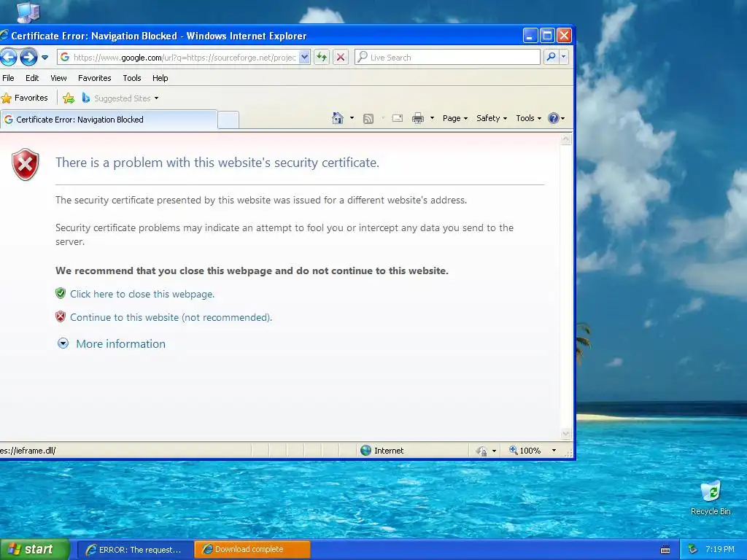
Task: Go forward with the Forward arrow button
Action: coord(29,57)
